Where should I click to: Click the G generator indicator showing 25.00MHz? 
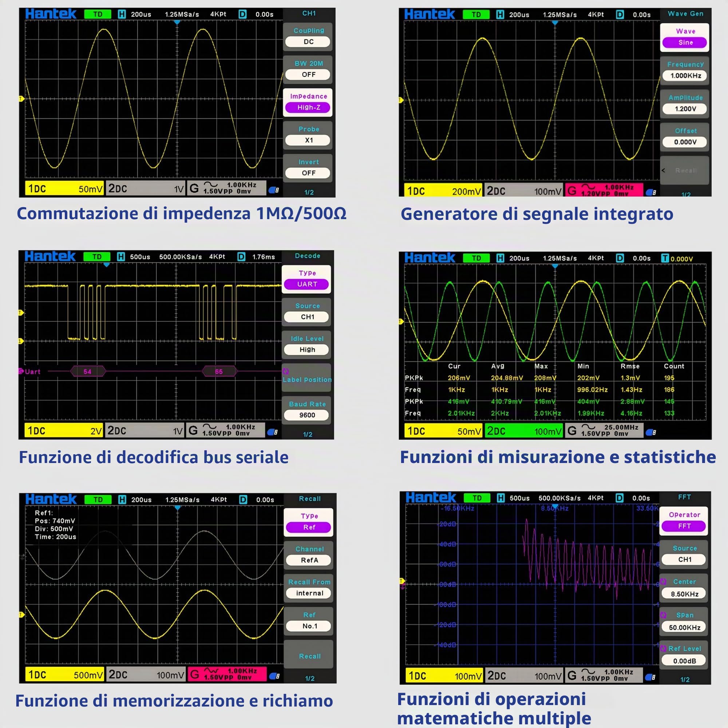[604, 431]
